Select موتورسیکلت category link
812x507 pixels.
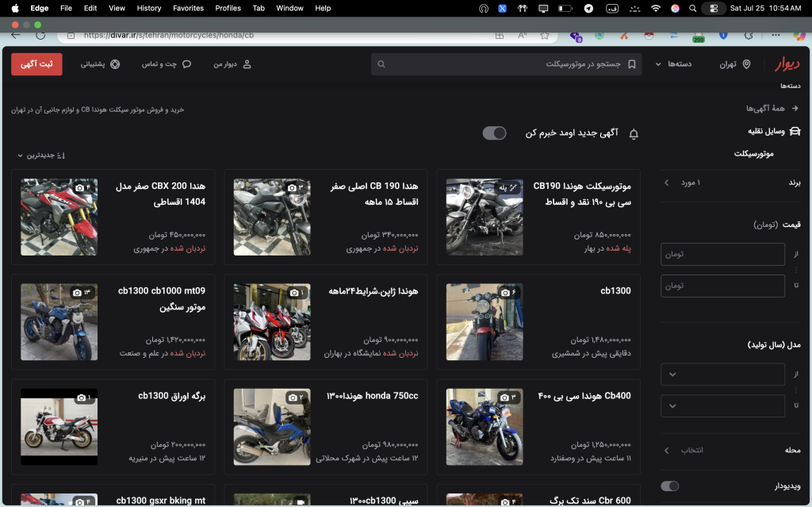coord(753,154)
